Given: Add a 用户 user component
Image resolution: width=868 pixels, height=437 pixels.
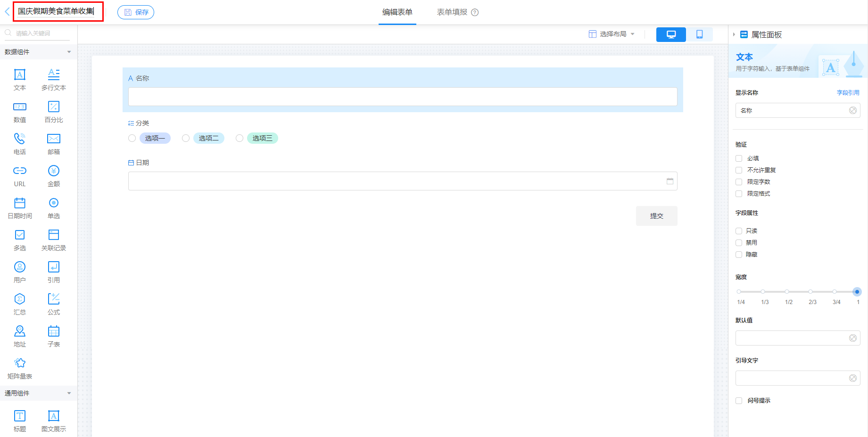Looking at the screenshot, I should click(20, 272).
